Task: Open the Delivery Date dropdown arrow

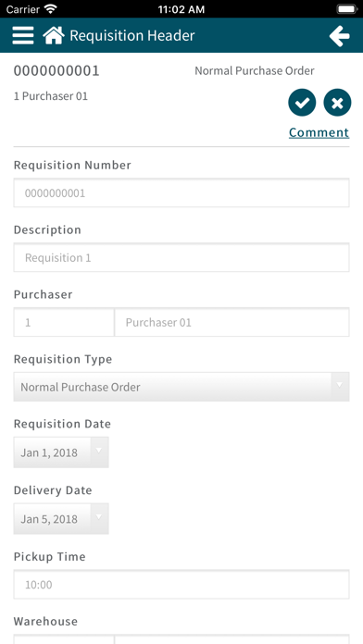Action: [99, 518]
